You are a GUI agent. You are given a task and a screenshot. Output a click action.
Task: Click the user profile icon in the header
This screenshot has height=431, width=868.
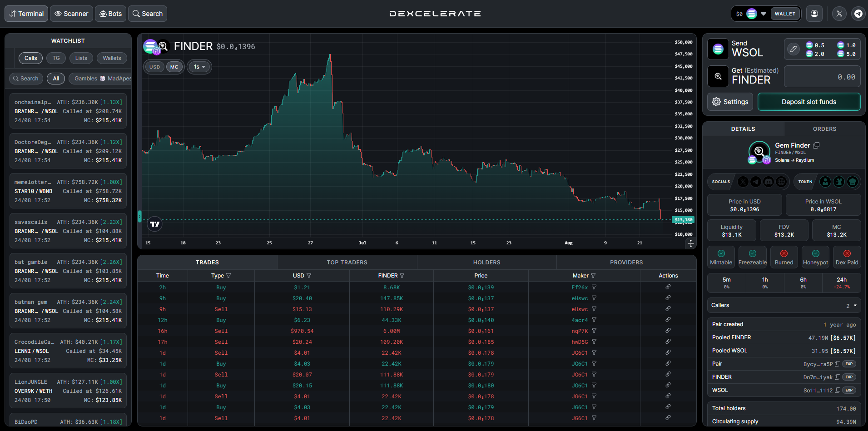(x=814, y=14)
